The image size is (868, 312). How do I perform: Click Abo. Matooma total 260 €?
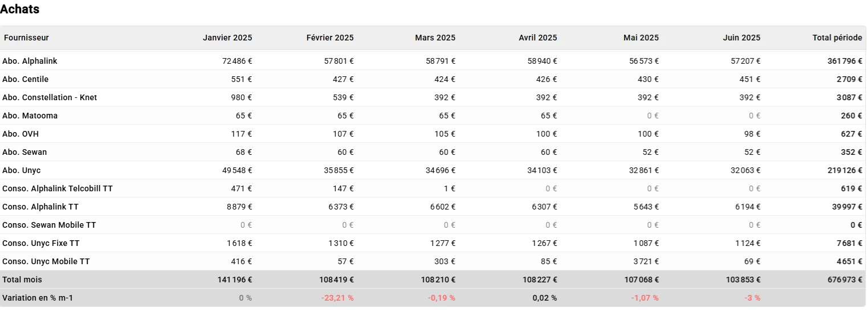pyautogui.click(x=851, y=116)
